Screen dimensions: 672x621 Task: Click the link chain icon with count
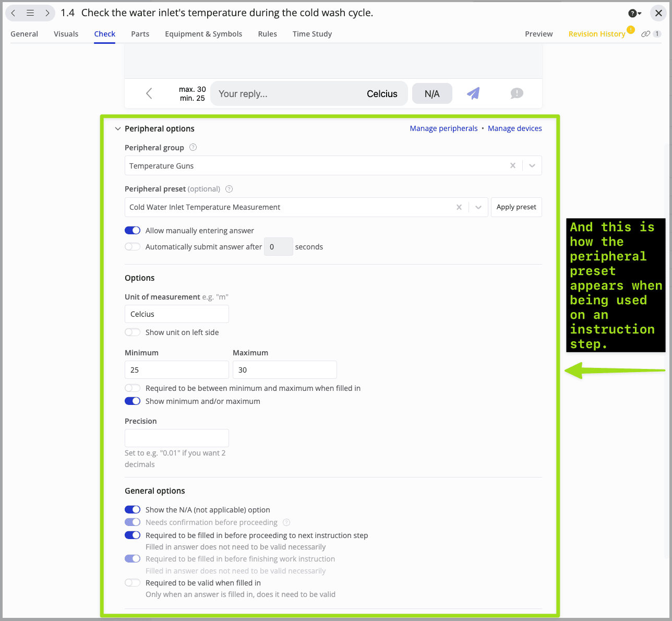(651, 34)
